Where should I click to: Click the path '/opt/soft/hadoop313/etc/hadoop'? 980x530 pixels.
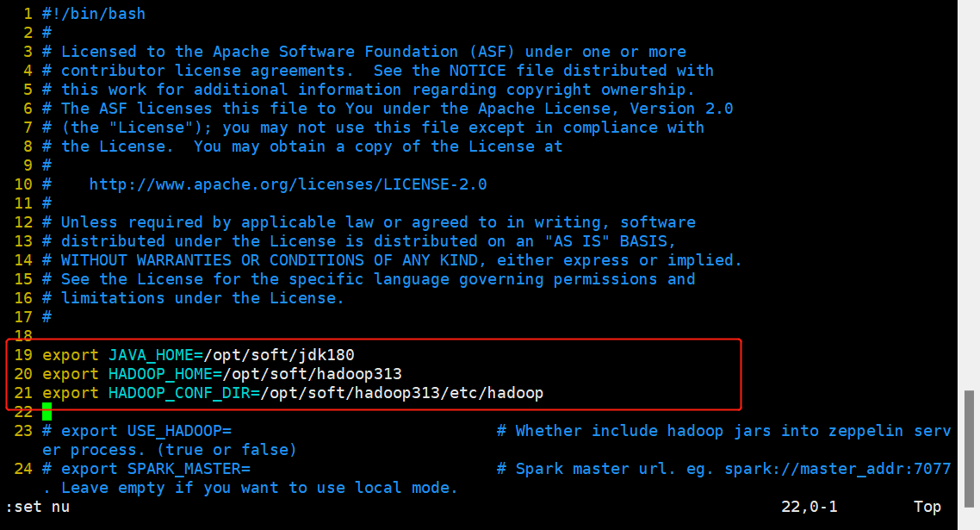[402, 393]
